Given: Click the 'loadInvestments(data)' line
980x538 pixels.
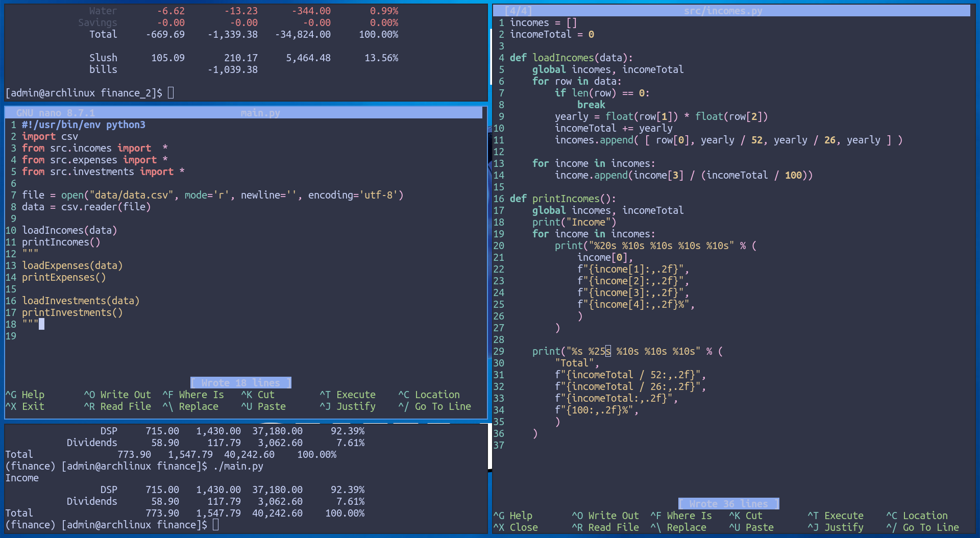Looking at the screenshot, I should 81,301.
